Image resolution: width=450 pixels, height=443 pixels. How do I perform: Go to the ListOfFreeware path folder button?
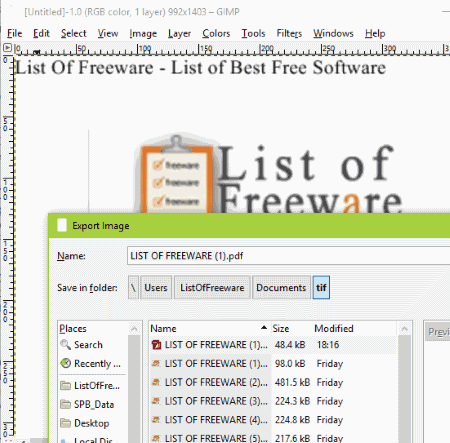212,287
